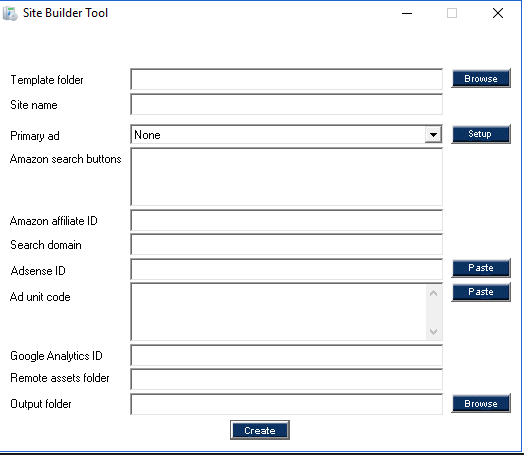Focus the Site name input field
This screenshot has height=455, width=524.
pyautogui.click(x=286, y=104)
